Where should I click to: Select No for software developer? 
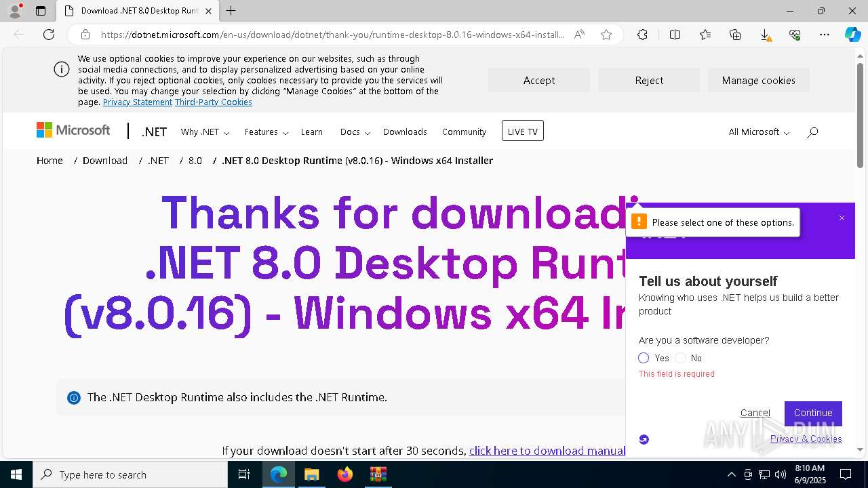[x=680, y=358]
